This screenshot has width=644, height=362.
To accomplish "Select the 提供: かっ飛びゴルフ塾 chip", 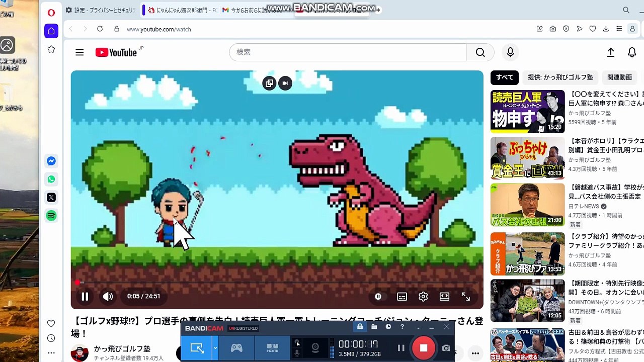I will 560,77.
